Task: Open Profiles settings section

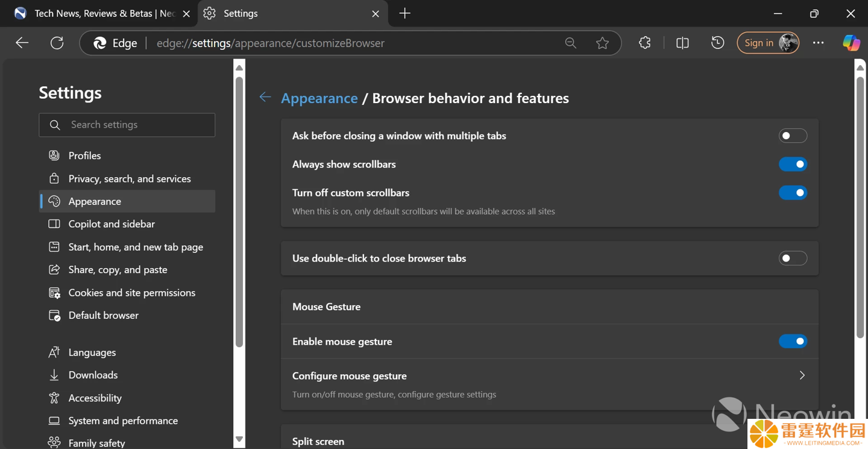Action: pyautogui.click(x=127, y=155)
